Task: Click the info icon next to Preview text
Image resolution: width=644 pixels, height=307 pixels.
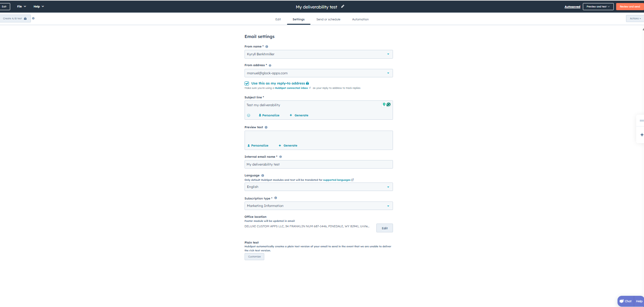Action: [266, 128]
